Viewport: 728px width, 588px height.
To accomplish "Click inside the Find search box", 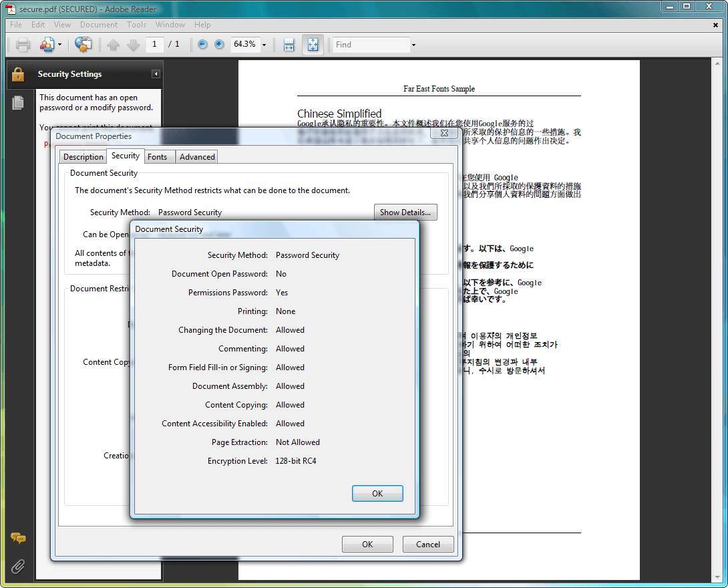I will click(371, 45).
